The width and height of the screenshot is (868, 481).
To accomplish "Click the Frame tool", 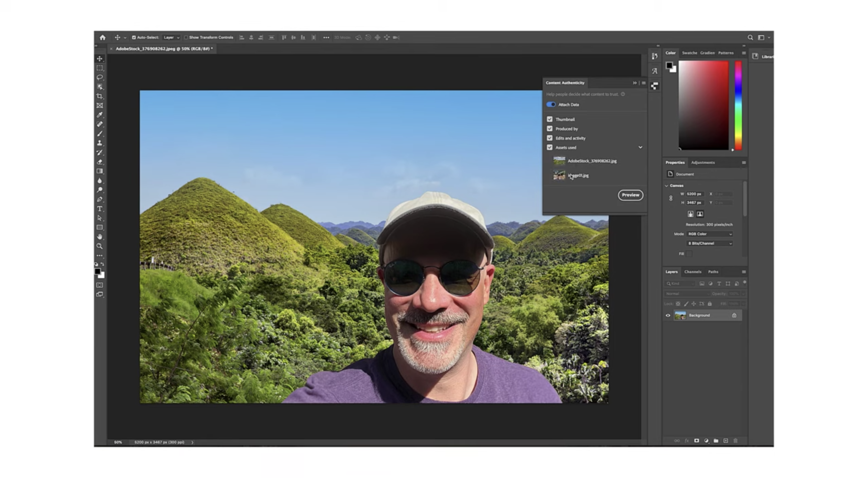I will (100, 105).
